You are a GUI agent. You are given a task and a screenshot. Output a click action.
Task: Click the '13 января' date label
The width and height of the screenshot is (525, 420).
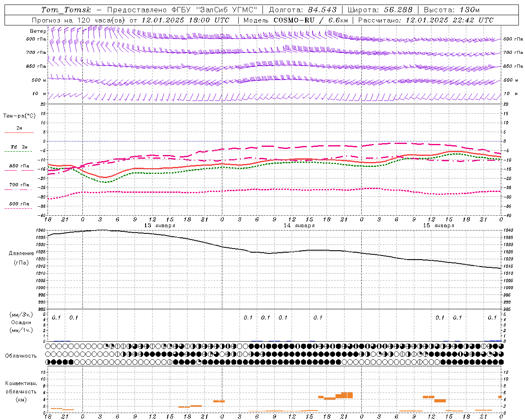(160, 226)
